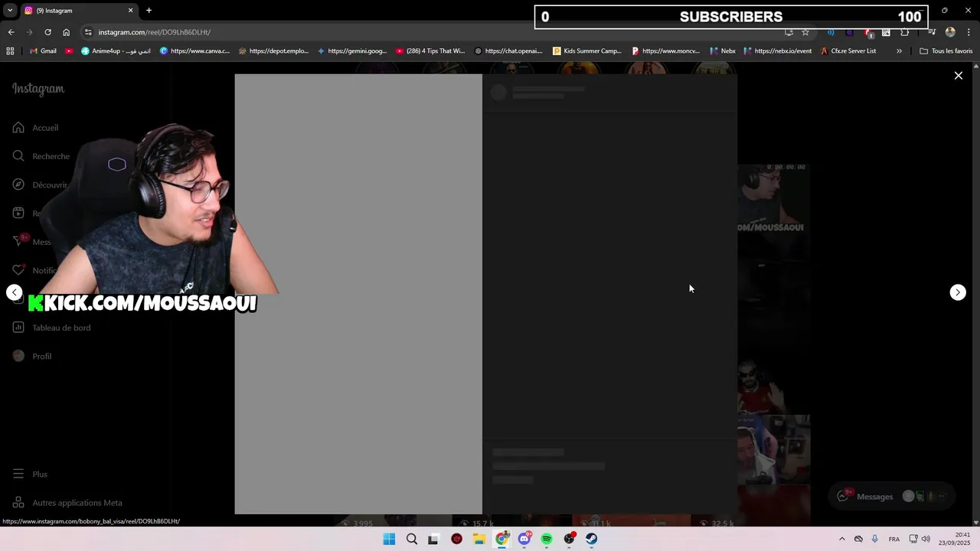Click the Découvrir compass icon
This screenshot has height=551, width=980.
(x=18, y=184)
